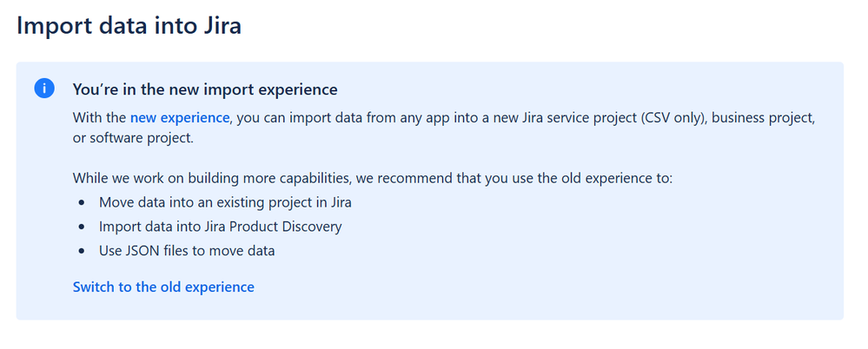Click bullet marker beside "Move data" line
This screenshot has width=868, height=349.
click(82, 203)
